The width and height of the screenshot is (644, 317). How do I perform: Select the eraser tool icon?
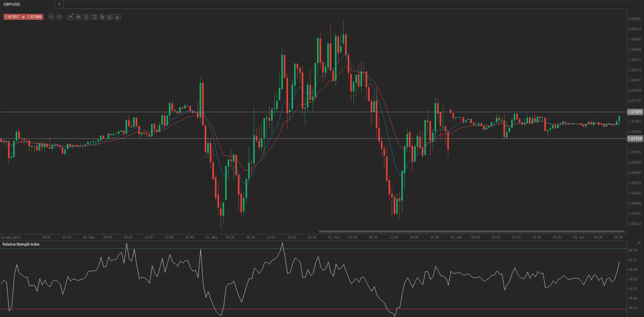[x=118, y=17]
